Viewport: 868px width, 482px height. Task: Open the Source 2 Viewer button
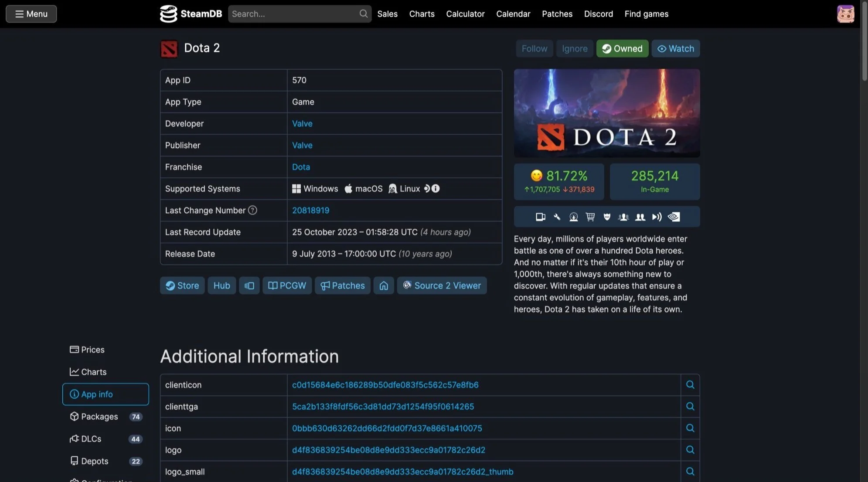pyautogui.click(x=442, y=285)
